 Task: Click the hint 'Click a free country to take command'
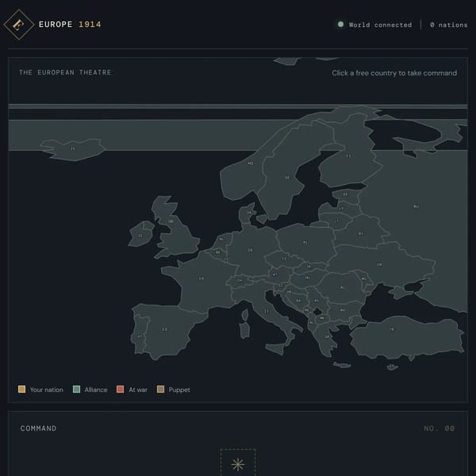pos(394,73)
